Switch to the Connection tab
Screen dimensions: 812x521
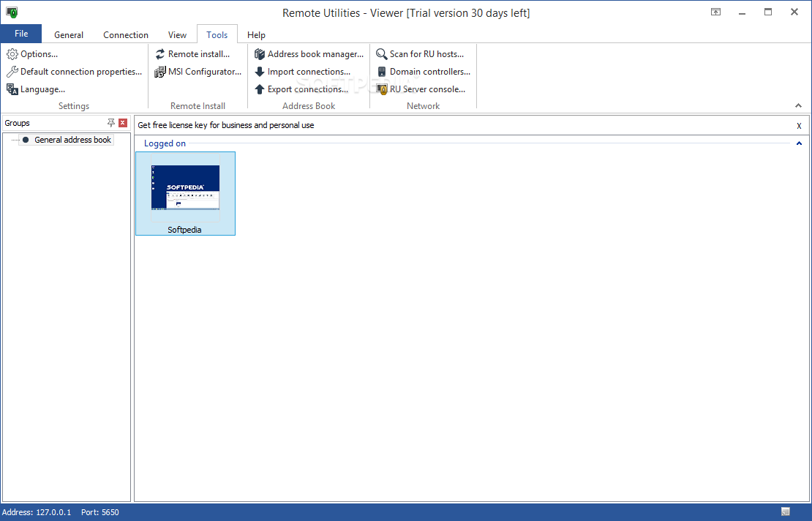click(125, 34)
